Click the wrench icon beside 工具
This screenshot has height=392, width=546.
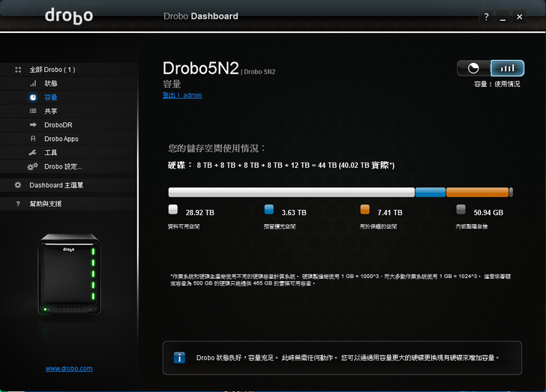point(32,152)
